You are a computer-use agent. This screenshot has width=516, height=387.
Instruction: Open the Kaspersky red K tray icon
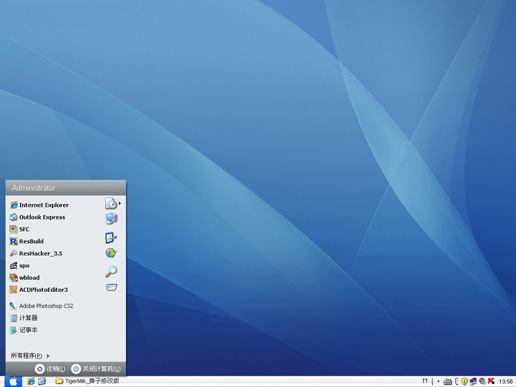pos(491,381)
